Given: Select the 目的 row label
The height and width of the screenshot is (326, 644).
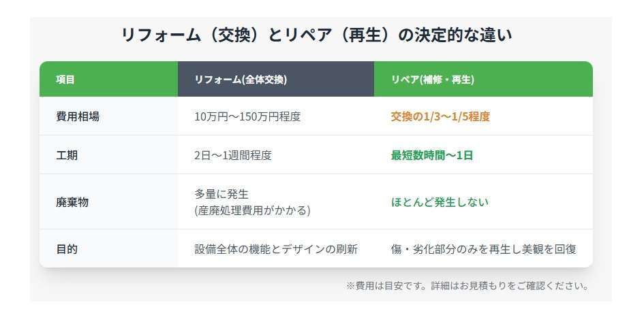Looking at the screenshot, I should coord(67,249).
